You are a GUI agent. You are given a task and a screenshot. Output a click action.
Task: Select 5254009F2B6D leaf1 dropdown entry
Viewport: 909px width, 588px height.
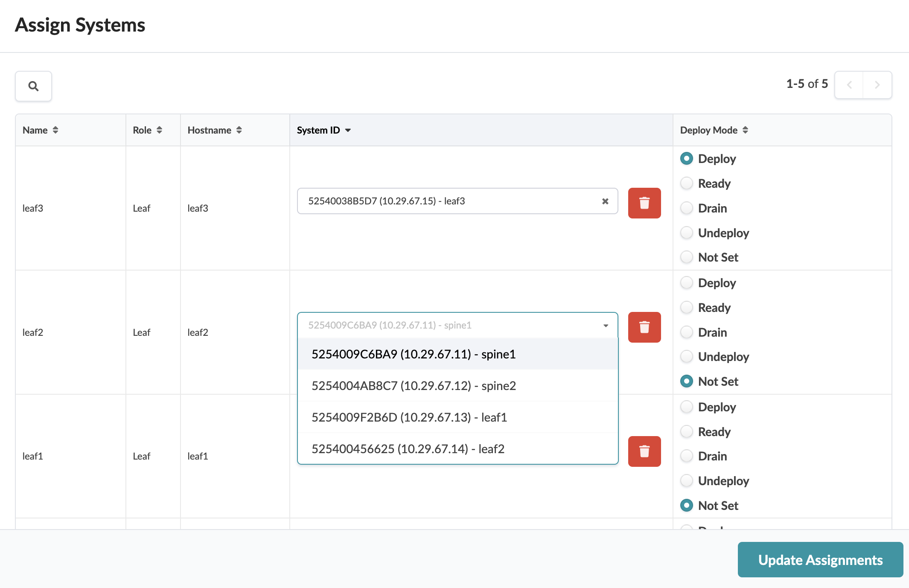409,417
